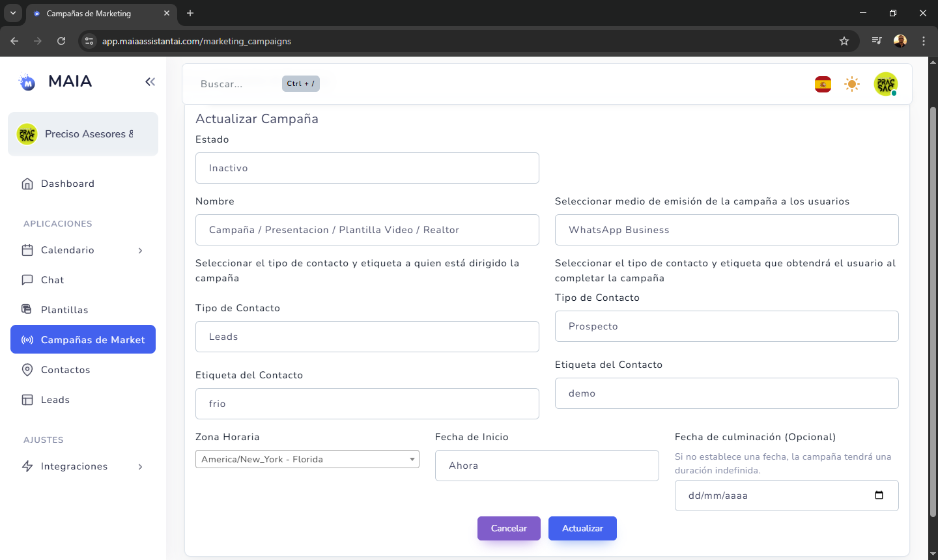The image size is (938, 560).
Task: Go to Plantillas in the sidebar
Action: point(64,310)
